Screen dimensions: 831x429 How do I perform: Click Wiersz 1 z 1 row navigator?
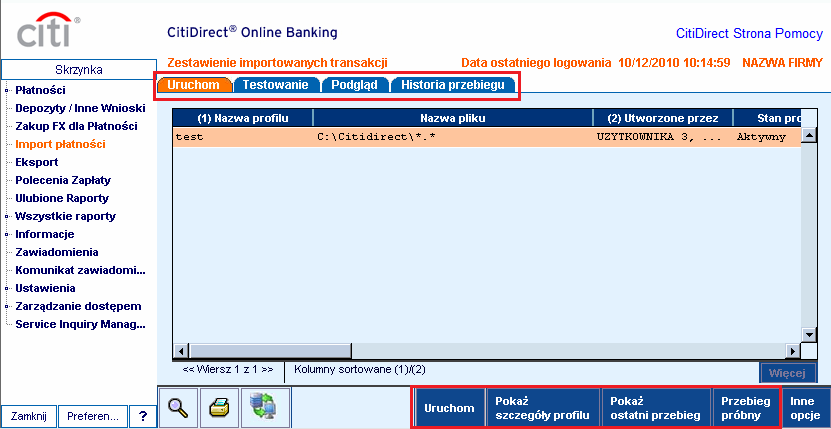[x=228, y=370]
